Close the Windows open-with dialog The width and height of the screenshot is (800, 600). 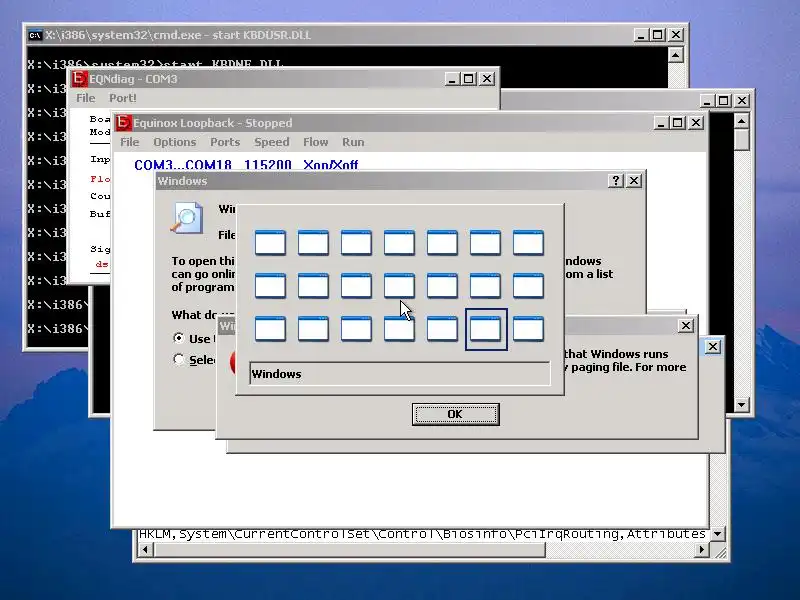tap(634, 181)
